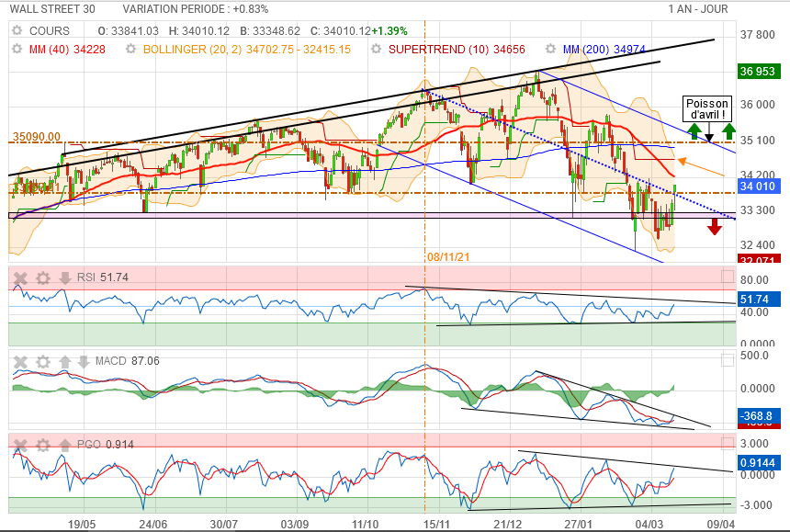The width and height of the screenshot is (790, 532).
Task: Click the 500.0 level on MACD axis
Action: [x=754, y=356]
